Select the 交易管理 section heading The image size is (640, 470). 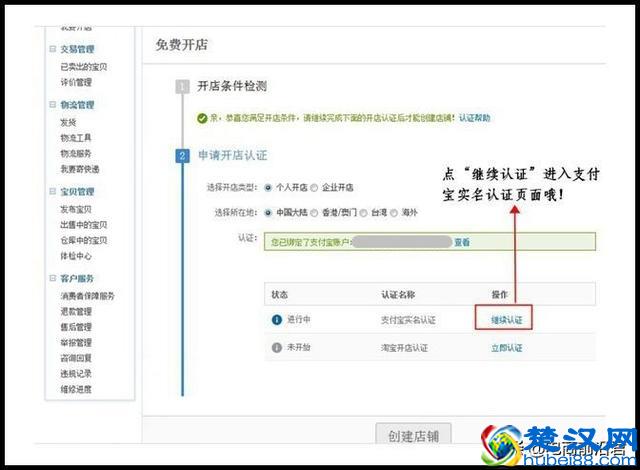click(78, 49)
